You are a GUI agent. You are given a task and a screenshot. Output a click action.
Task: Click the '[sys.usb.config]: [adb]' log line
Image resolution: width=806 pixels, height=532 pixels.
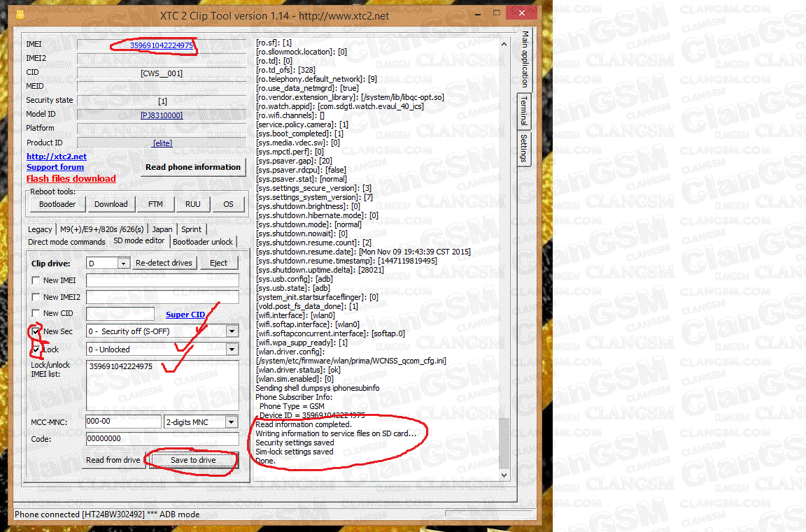[294, 280]
